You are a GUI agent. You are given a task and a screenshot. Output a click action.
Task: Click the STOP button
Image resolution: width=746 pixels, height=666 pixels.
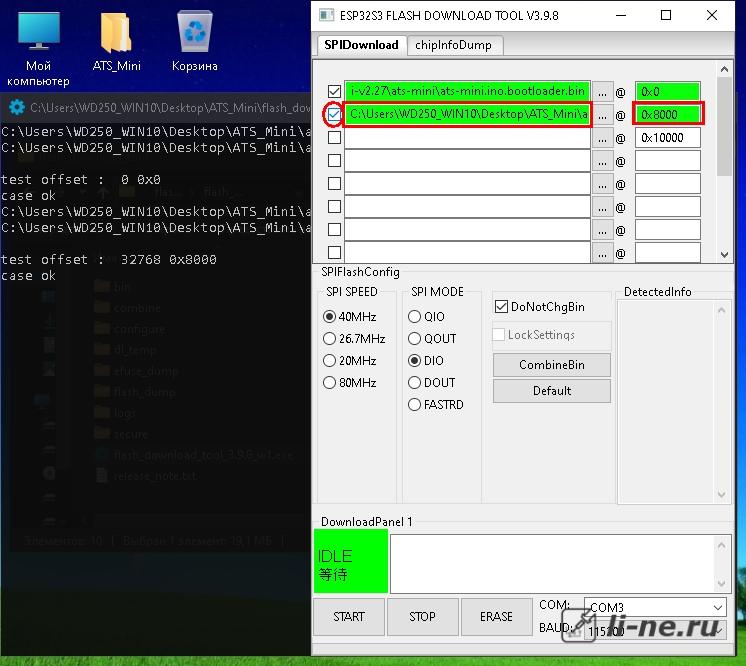pyautogui.click(x=422, y=617)
